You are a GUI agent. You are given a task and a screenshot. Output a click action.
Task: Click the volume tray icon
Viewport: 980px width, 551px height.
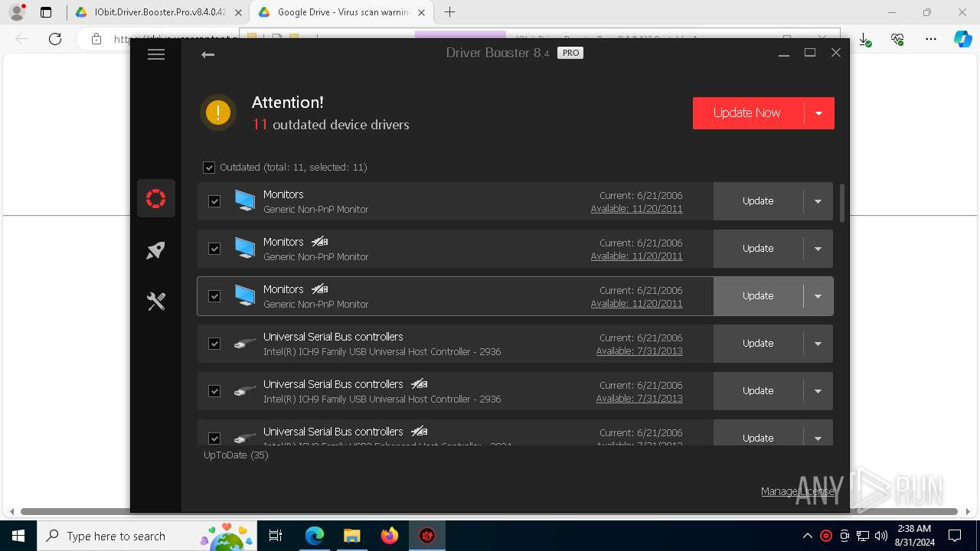tap(881, 536)
